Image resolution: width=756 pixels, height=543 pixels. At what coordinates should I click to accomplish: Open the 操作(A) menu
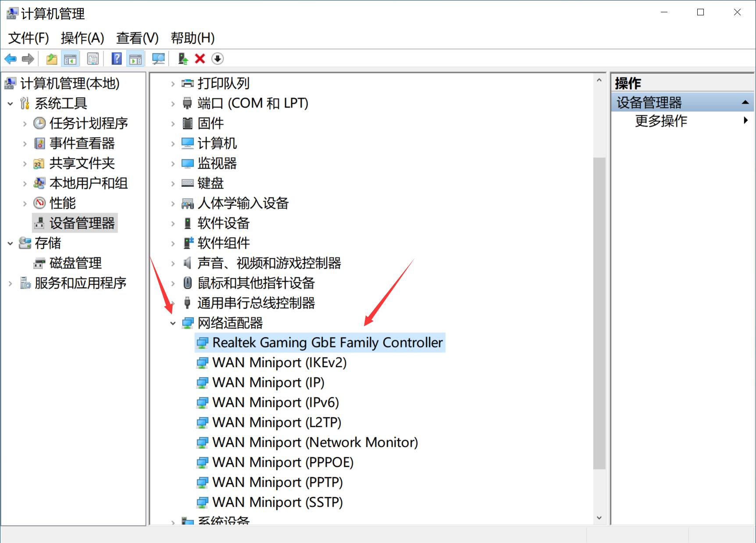(82, 38)
